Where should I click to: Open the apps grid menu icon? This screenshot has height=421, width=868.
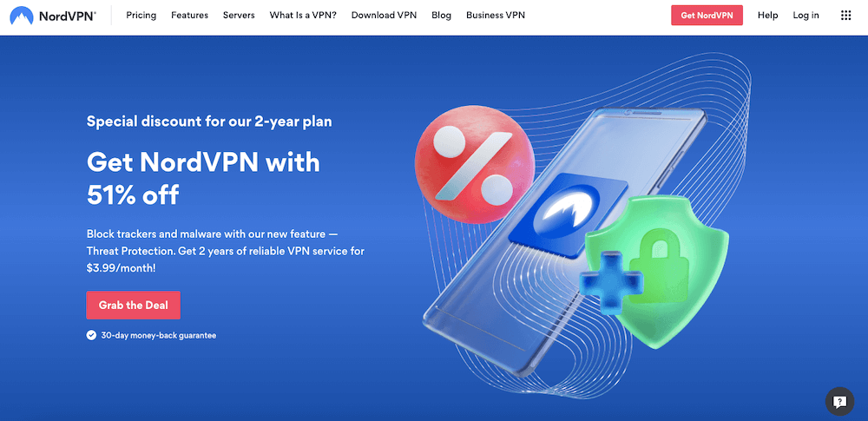click(845, 16)
